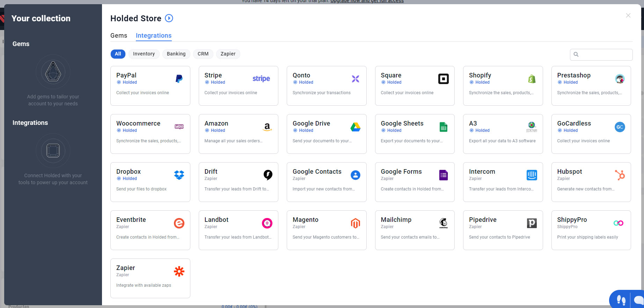Click the Hubspot logo icon
Image resolution: width=644 pixels, height=308 pixels.
point(620,175)
